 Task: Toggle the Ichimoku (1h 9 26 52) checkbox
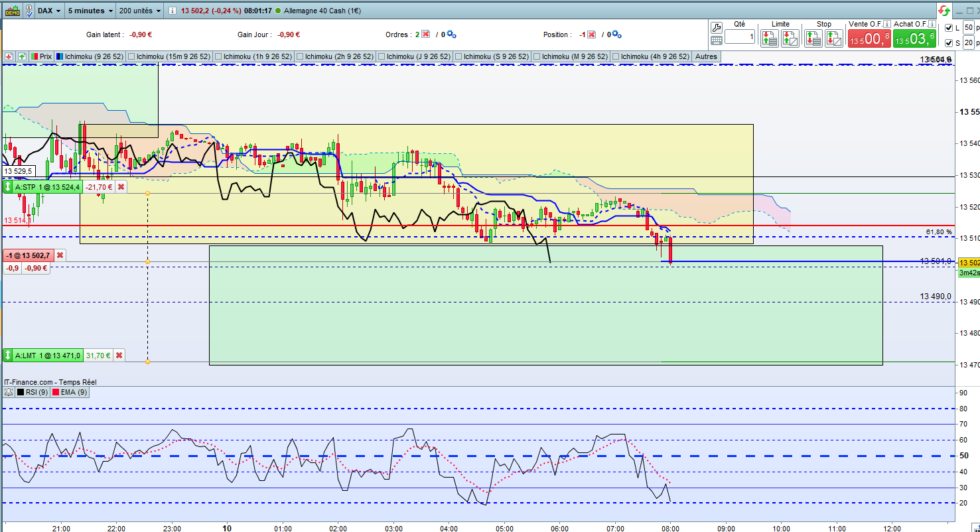218,56
